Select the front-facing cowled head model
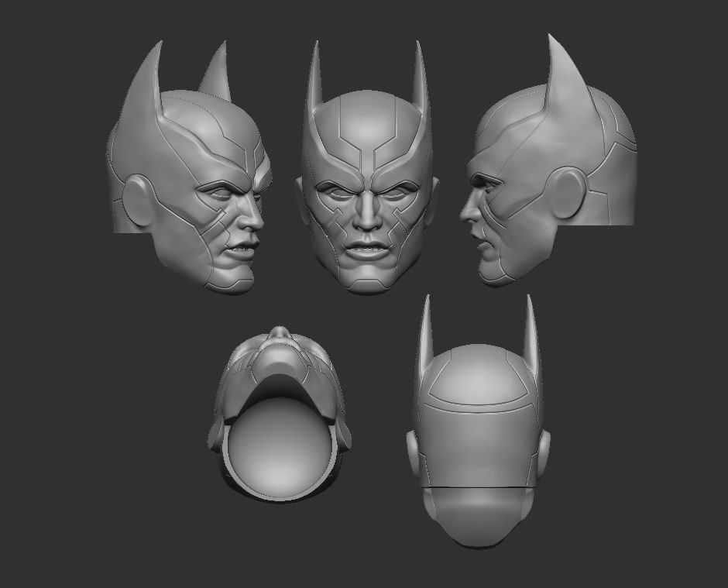This screenshot has height=588, width=728. pos(367,167)
